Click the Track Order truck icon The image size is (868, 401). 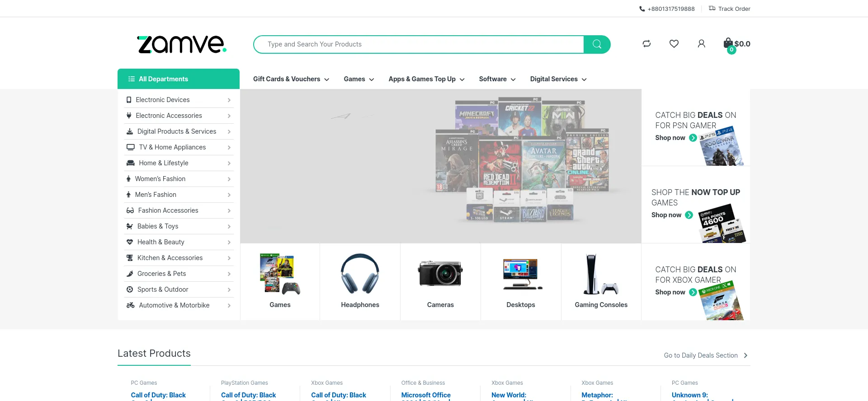click(x=712, y=9)
